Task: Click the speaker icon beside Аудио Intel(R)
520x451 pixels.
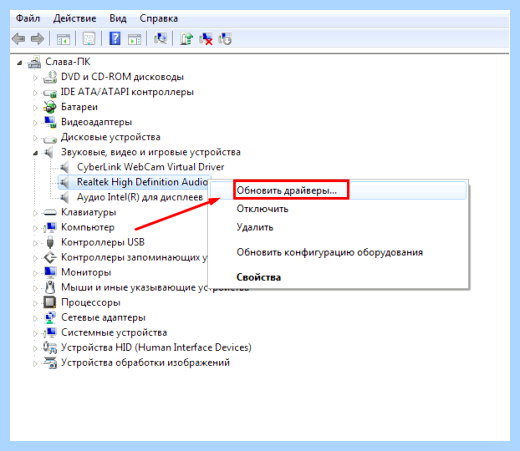Action: pyautogui.click(x=64, y=197)
